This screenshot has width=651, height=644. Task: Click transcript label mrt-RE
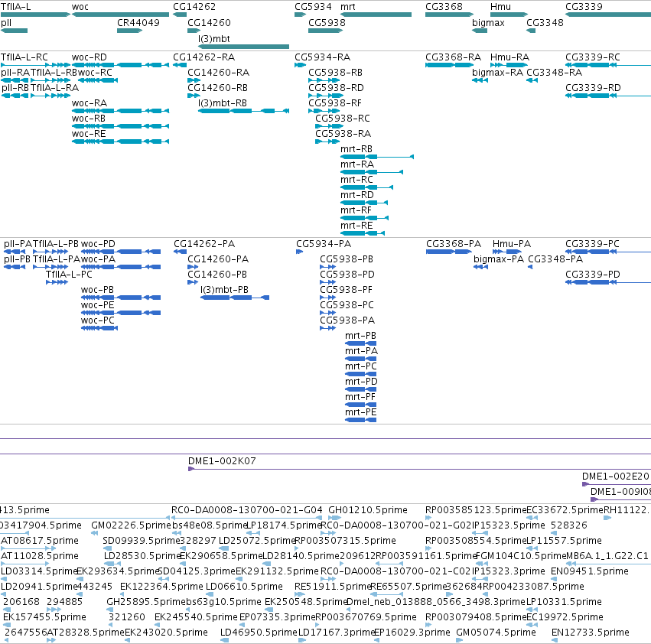pos(356,226)
